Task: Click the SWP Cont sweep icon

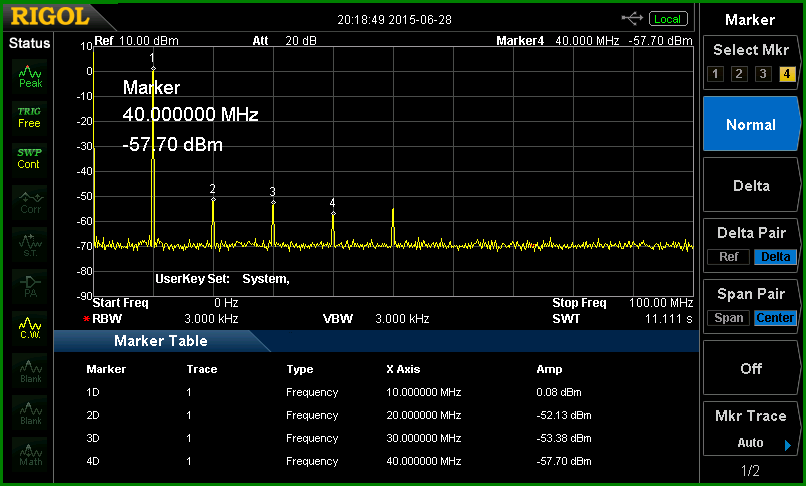Action: pyautogui.click(x=29, y=158)
